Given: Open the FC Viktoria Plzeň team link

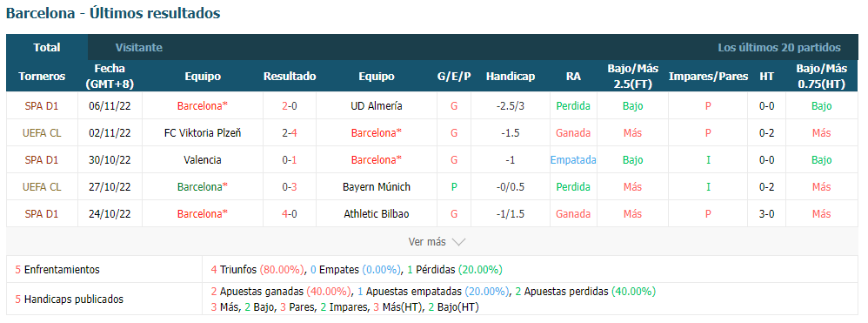Looking at the screenshot, I should (203, 133).
